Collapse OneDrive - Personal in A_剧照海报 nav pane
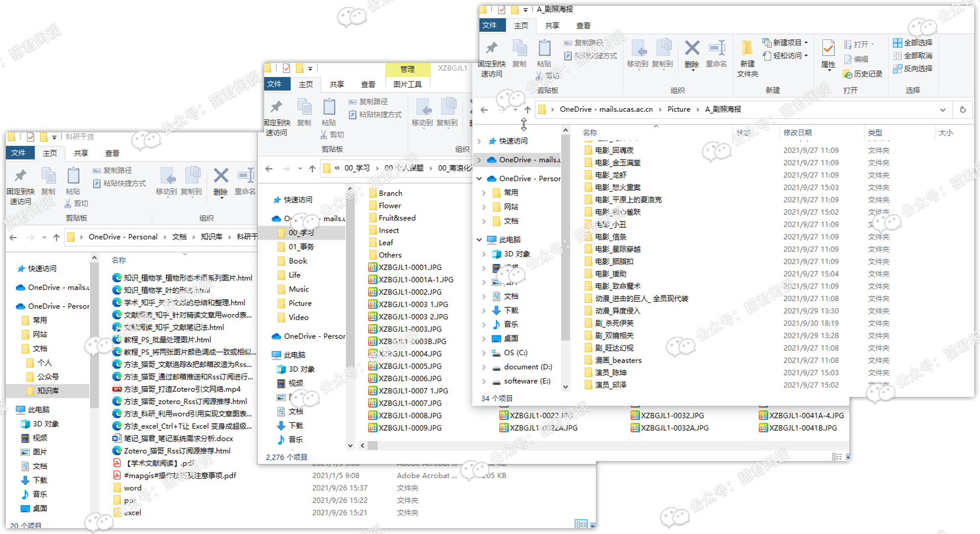This screenshot has width=980, height=534. click(x=479, y=179)
